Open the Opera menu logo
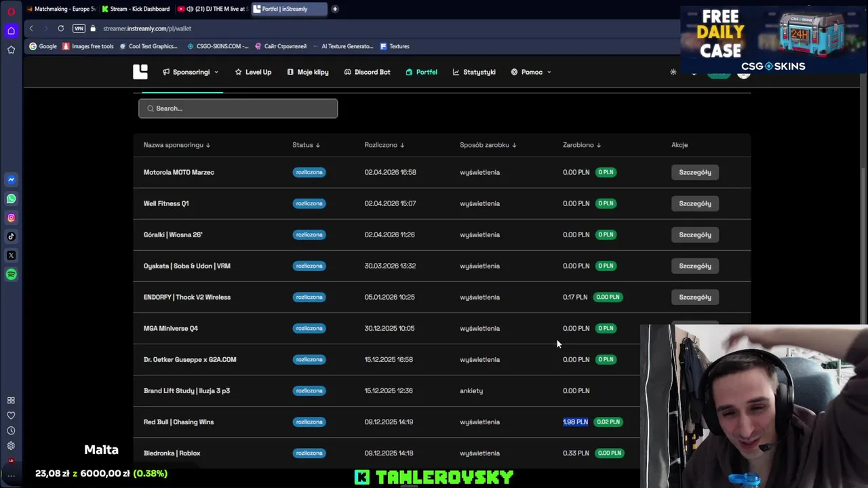Screen dimensions: 868x488 point(11,11)
